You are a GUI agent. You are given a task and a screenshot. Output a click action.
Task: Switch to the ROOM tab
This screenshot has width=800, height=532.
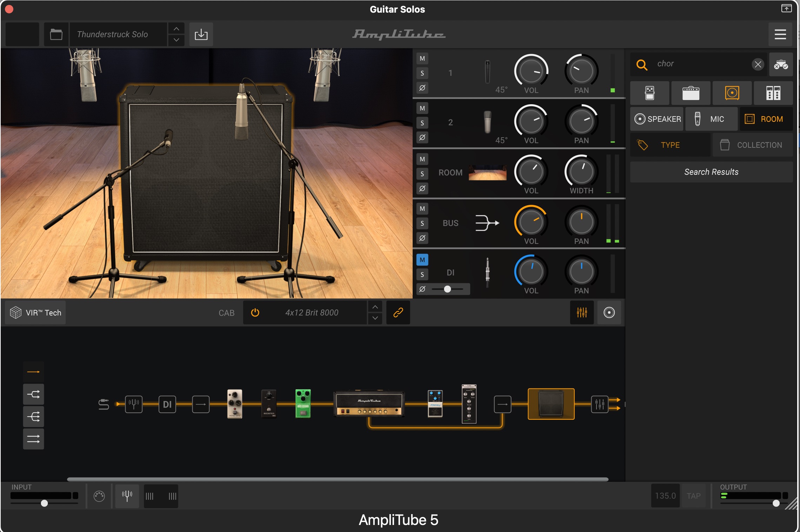[766, 119]
